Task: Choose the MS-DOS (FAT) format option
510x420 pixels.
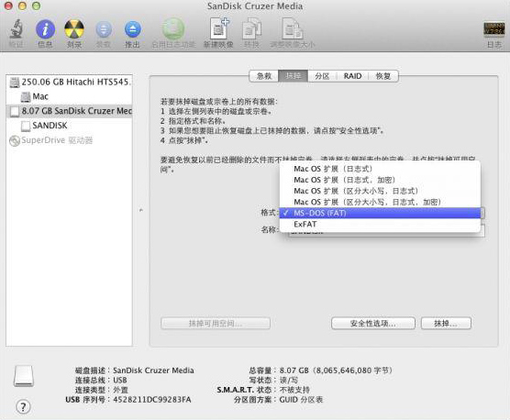Action: (380, 213)
